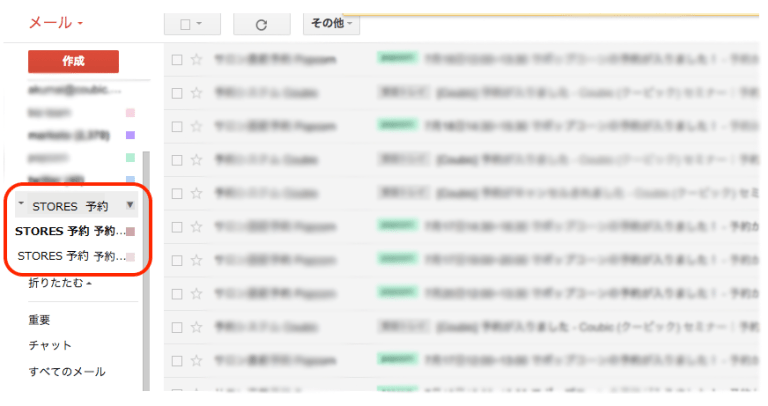Click the sender name of the ninth email
Image resolution: width=768 pixels, height=406 pixels.
pos(266,327)
